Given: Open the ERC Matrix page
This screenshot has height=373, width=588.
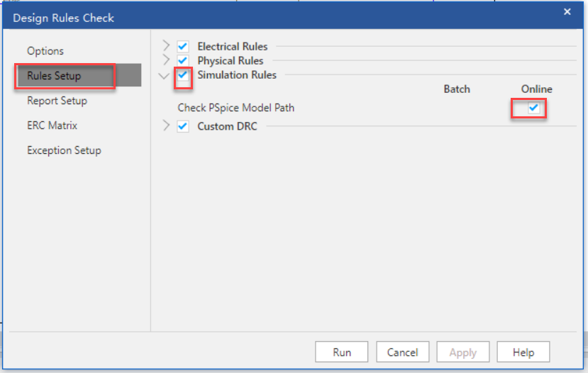Looking at the screenshot, I should pos(52,126).
